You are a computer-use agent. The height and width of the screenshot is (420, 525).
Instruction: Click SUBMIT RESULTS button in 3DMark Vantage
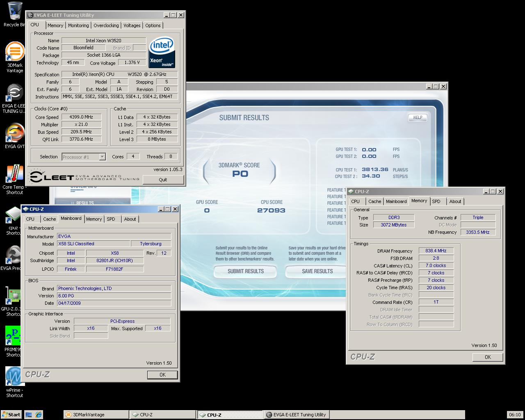coord(245,271)
